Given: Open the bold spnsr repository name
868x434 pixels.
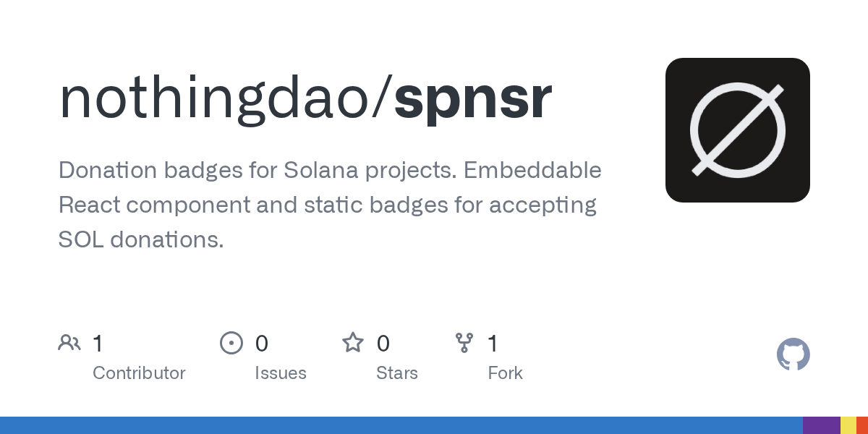Looking at the screenshot, I should point(473,98).
